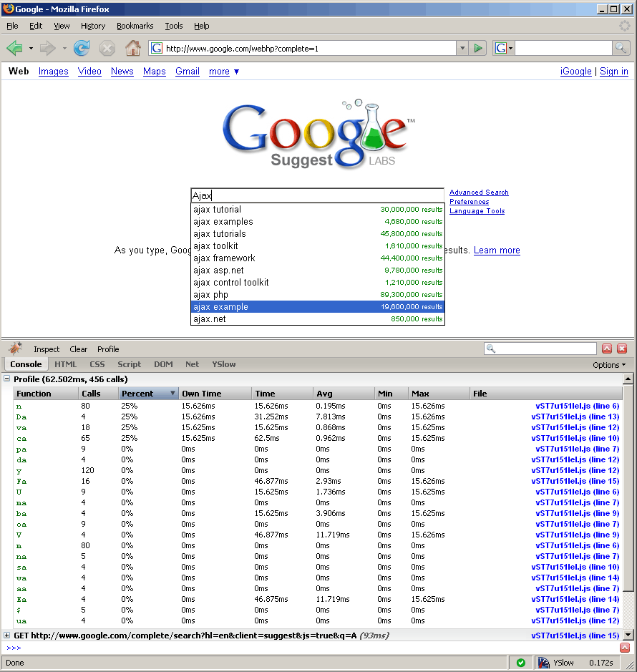Click the green Go arrow button
637x672 pixels.
click(x=478, y=49)
